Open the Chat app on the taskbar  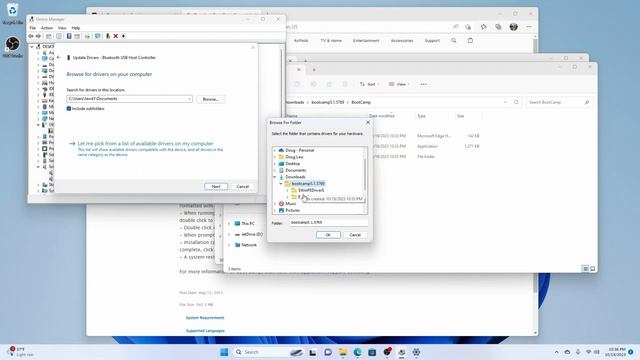[x=328, y=352]
